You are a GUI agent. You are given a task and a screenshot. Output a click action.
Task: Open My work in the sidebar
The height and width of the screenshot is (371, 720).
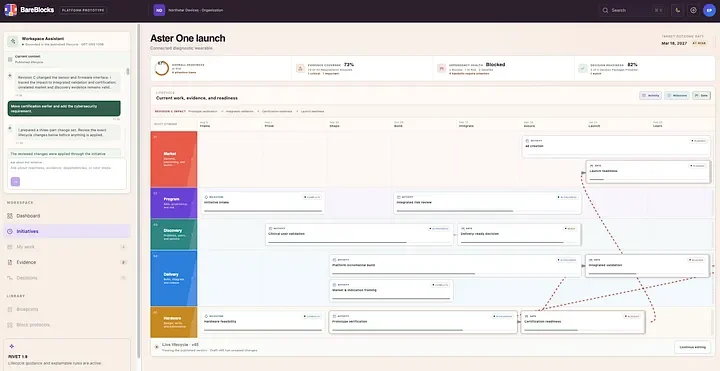click(x=67, y=247)
